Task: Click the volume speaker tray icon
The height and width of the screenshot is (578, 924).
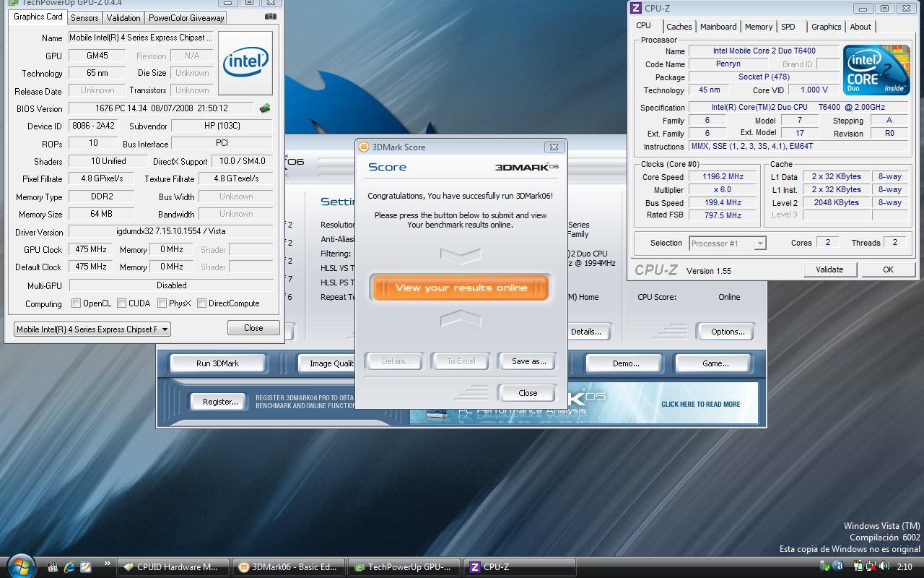Action: pos(885,567)
